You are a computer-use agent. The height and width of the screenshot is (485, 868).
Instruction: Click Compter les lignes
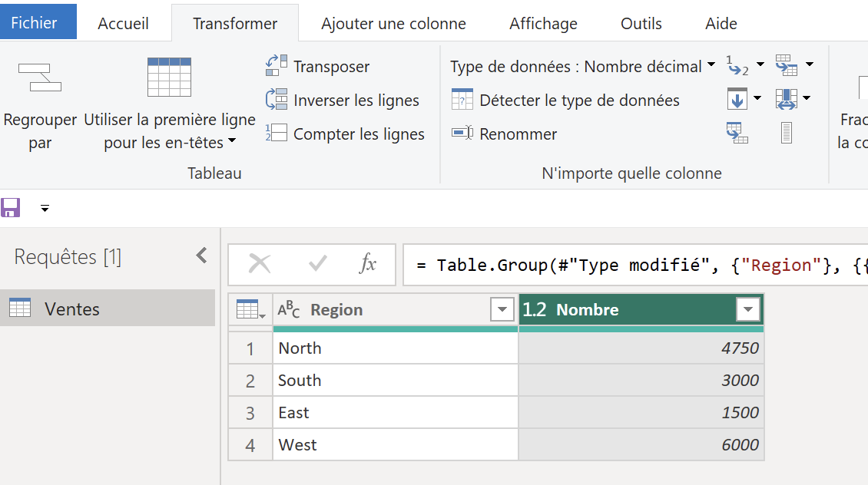pos(345,134)
